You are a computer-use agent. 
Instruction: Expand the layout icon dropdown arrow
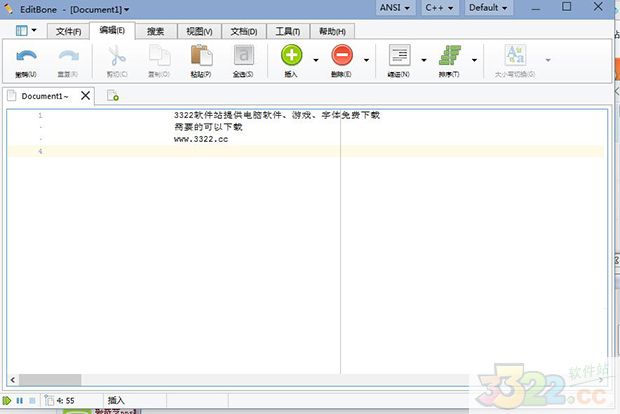tap(34, 30)
